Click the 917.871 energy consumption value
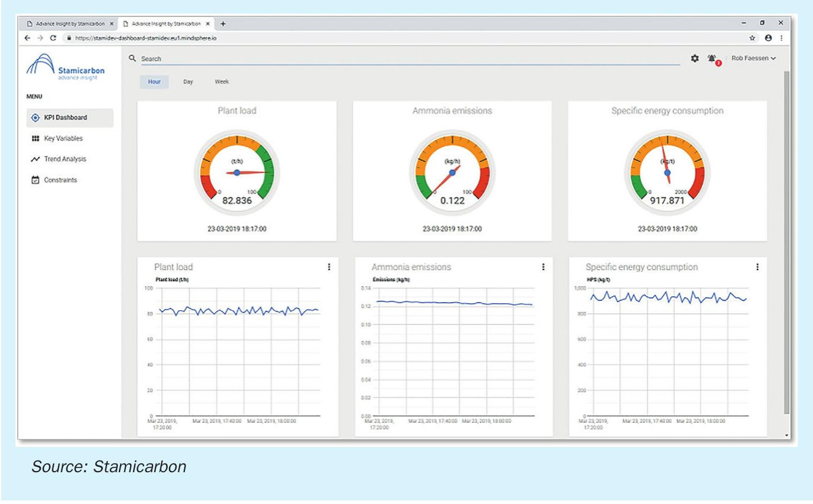The image size is (813, 504). coord(667,200)
